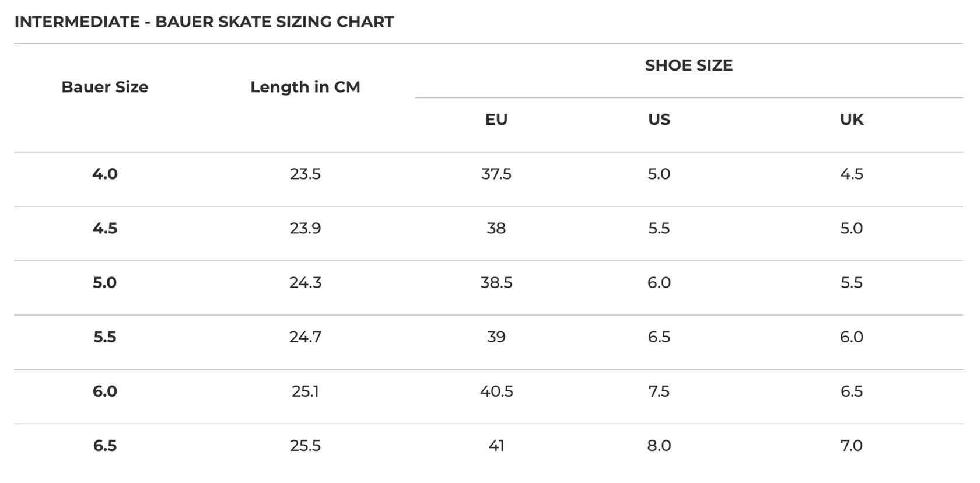Click the 23.5 length cell
Viewport: 980px width, 483px height.
305,174
